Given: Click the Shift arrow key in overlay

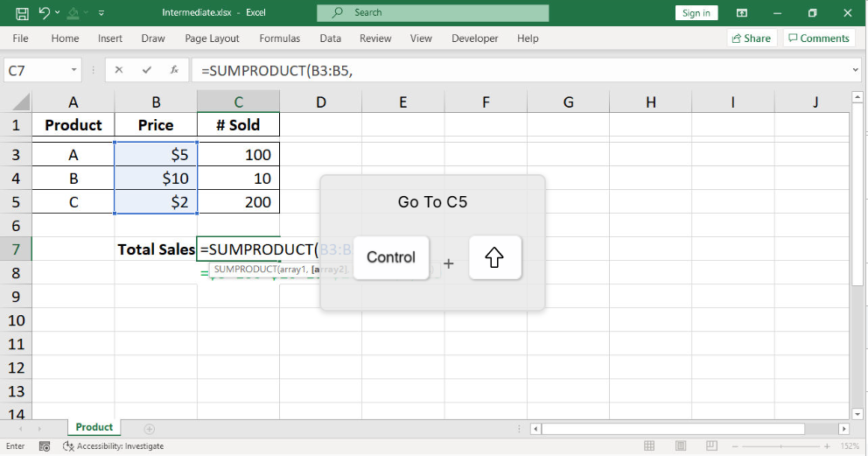Looking at the screenshot, I should [x=495, y=257].
